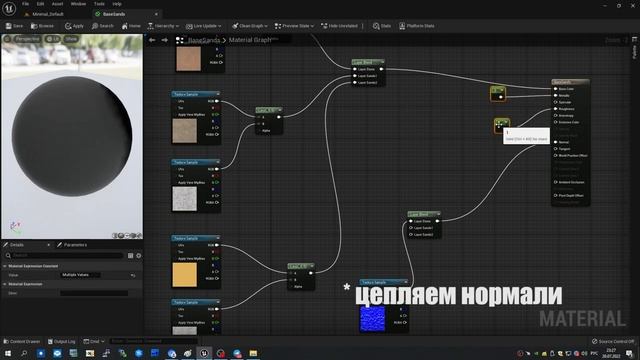Switch to the Parameters panel tab

coord(72,245)
